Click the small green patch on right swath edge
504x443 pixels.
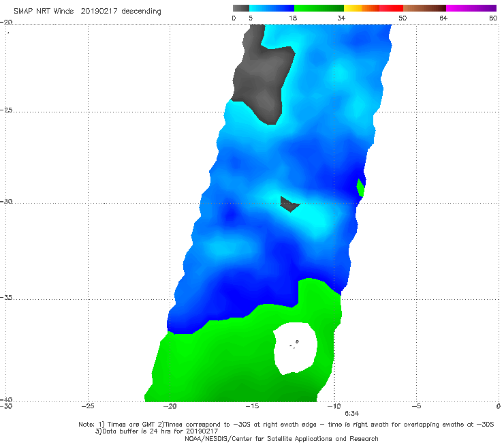click(x=361, y=188)
